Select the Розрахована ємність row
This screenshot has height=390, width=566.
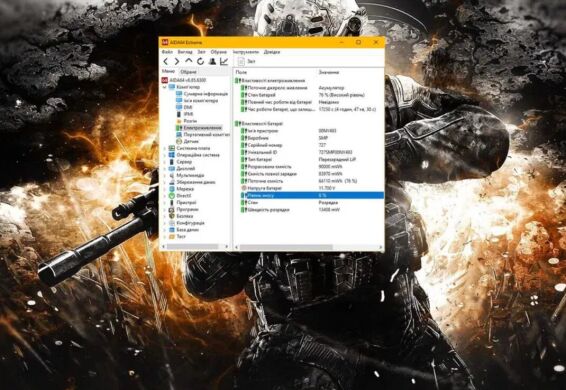click(x=309, y=166)
